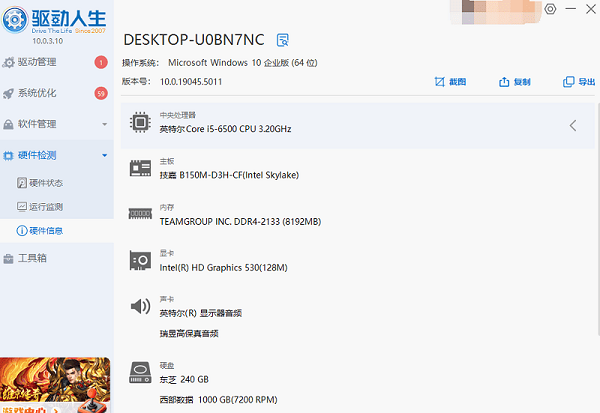Collapse the CPU row chevron arrow
Screen dimensions: 600x413
click(x=573, y=126)
